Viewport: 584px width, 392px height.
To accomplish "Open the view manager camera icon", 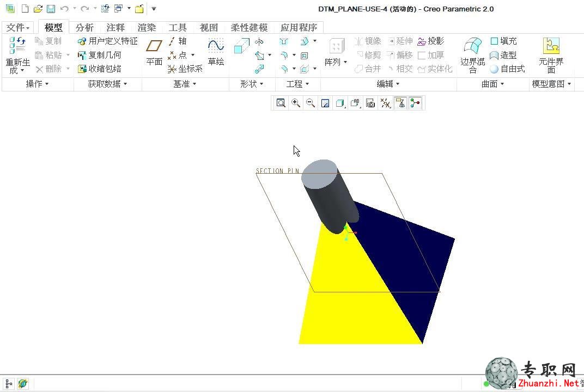I will [370, 103].
